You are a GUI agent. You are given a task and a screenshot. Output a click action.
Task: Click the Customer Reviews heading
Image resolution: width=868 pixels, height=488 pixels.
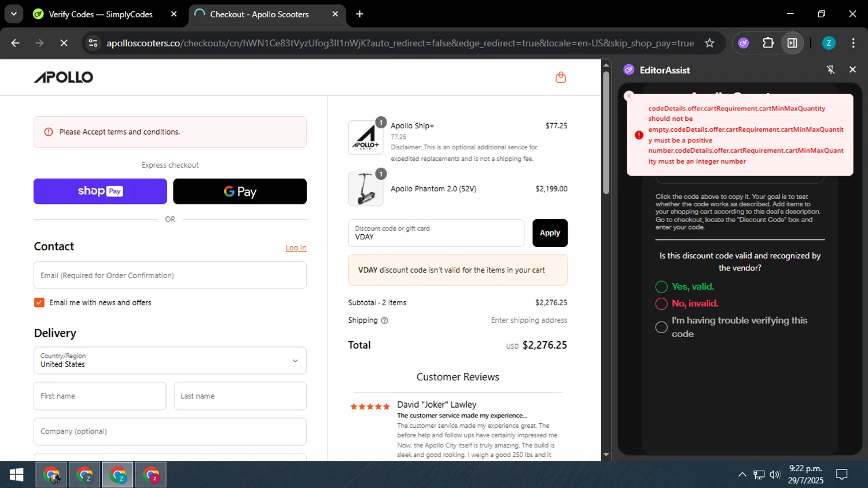[458, 377]
